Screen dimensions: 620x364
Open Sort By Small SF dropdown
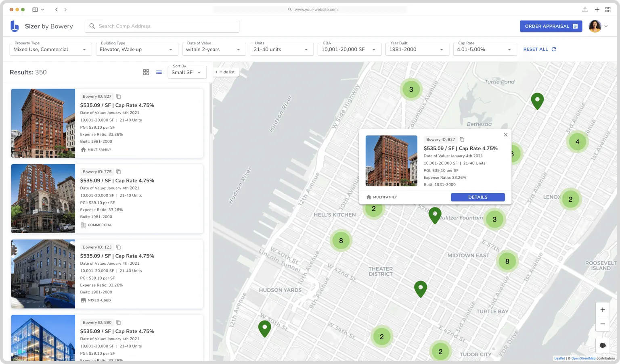(187, 72)
